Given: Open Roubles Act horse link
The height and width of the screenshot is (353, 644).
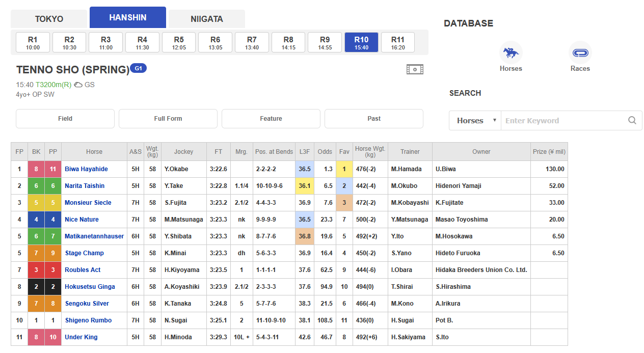Looking at the screenshot, I should point(83,270).
